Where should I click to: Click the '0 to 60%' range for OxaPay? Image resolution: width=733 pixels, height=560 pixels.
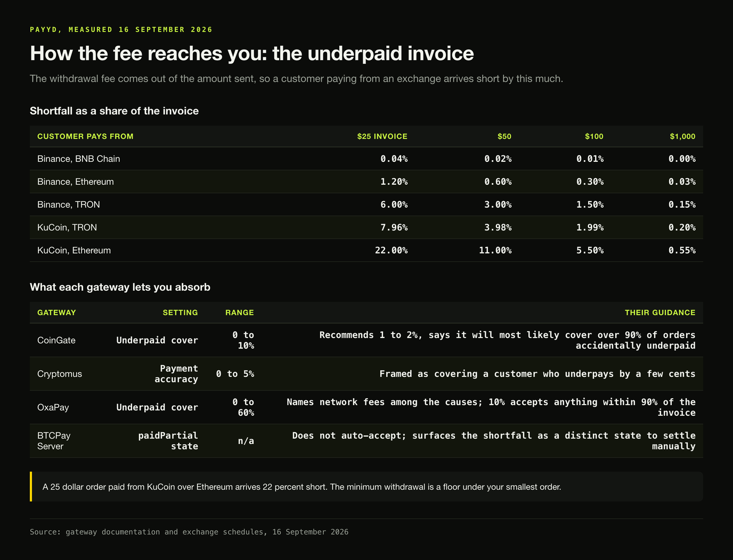coord(243,407)
